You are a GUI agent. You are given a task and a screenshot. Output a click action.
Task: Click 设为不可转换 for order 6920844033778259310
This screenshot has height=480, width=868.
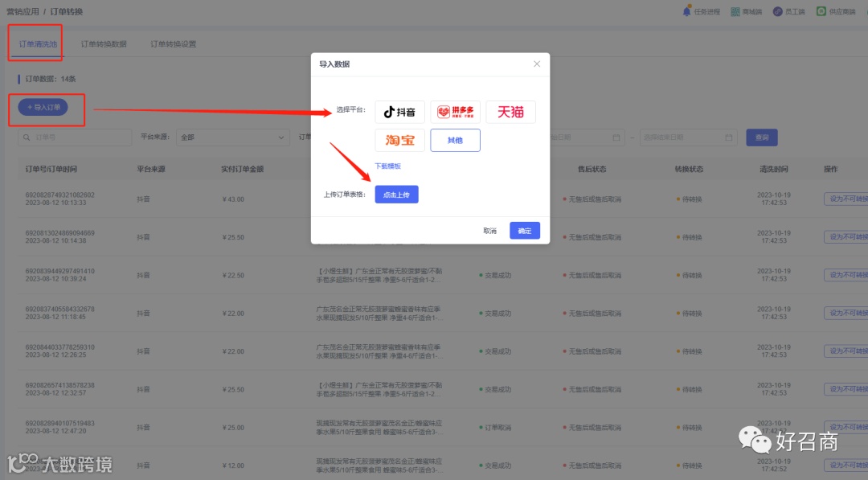[847, 351]
